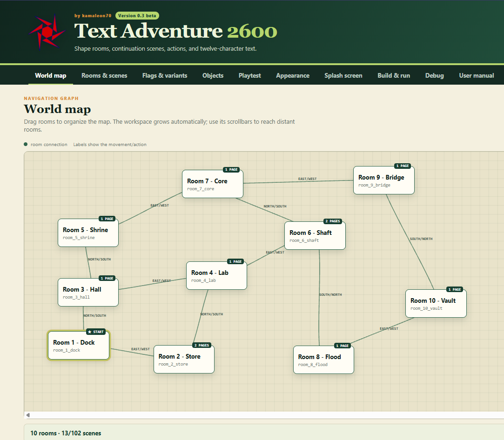504x440 pixels.
Task: Switch to Rooms & scenes tab
Action: click(104, 75)
